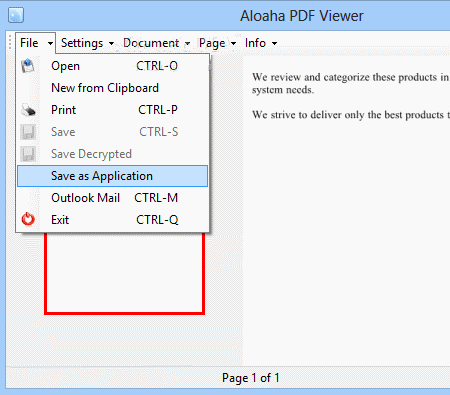
Task: Click the red power icon beside Exit
Action: point(28,219)
